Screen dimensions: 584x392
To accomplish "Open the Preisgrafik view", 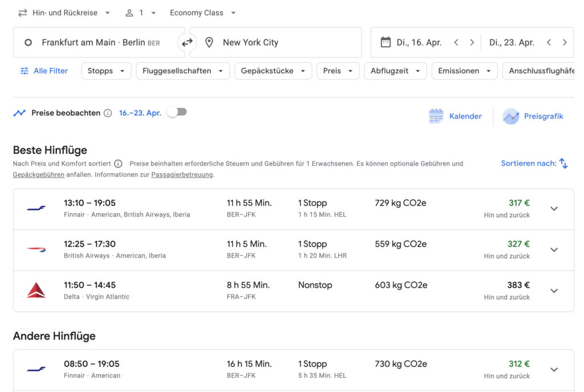I will [x=533, y=116].
